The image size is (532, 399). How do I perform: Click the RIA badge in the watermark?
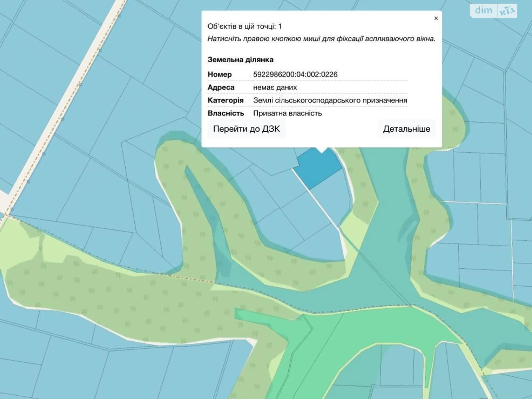507,12
